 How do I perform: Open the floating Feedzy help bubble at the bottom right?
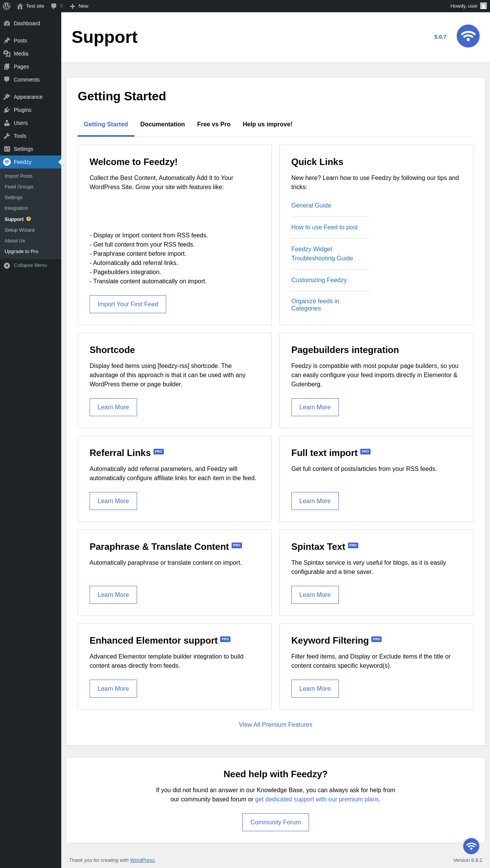471,846
